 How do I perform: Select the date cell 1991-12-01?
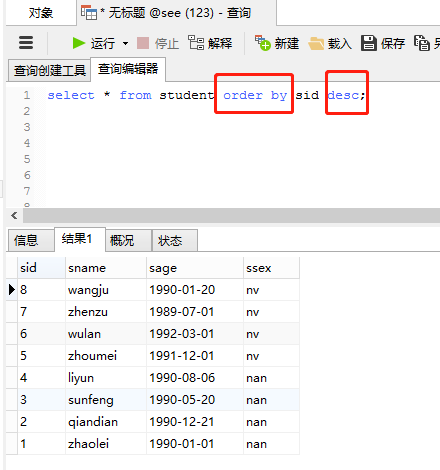coord(195,356)
